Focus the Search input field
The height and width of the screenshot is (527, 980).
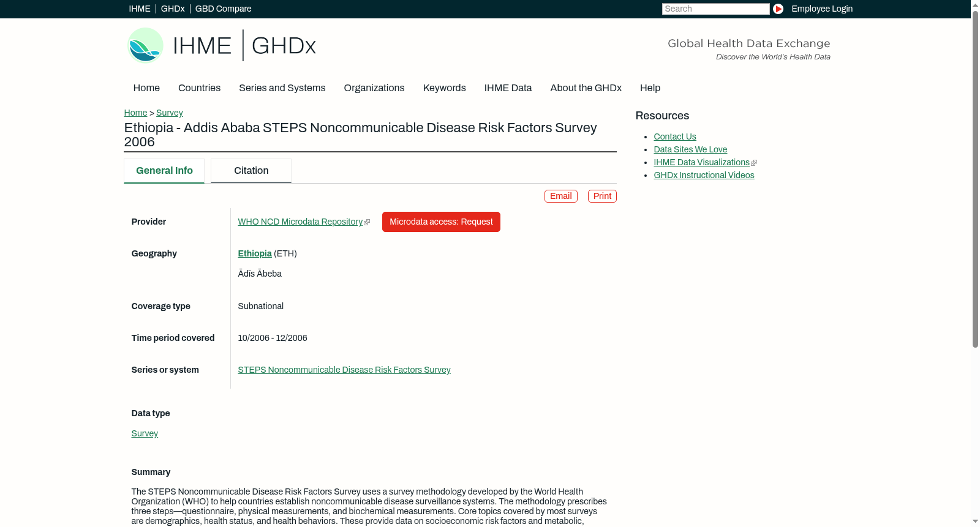[x=715, y=9]
